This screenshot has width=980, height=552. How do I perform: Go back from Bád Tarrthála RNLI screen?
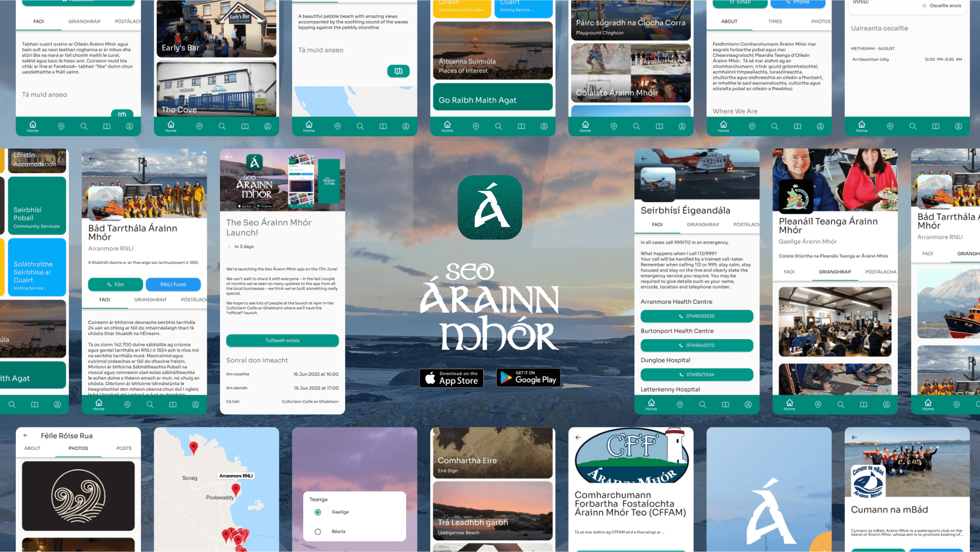(91, 159)
